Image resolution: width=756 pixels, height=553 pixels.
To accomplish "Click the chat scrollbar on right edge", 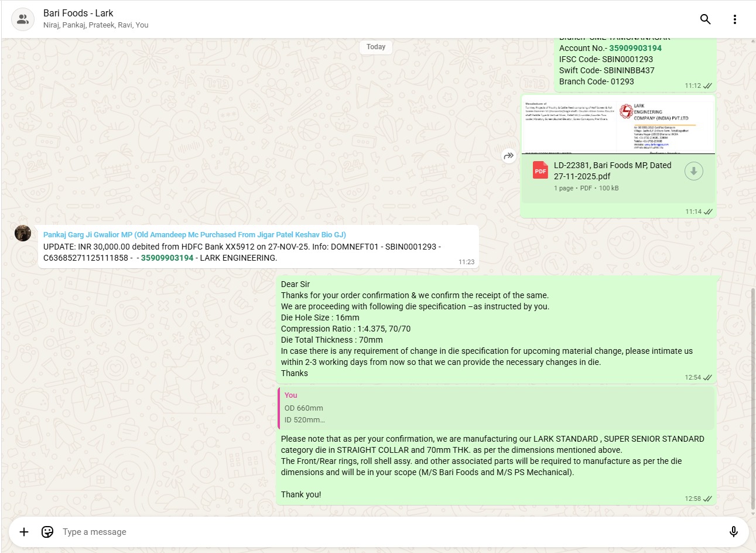I will (752, 398).
